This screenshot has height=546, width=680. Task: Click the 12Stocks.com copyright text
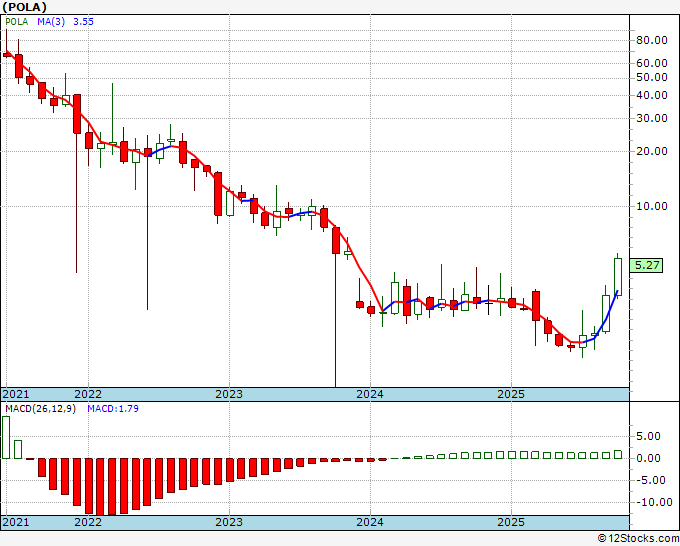[638, 538]
